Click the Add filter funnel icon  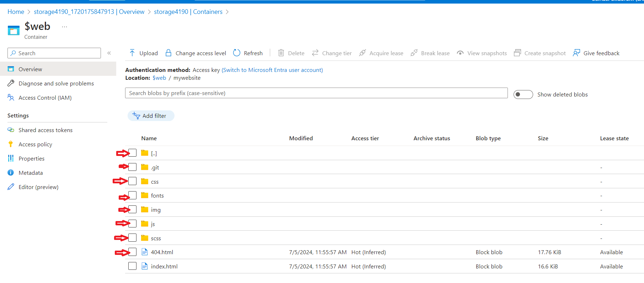click(136, 115)
